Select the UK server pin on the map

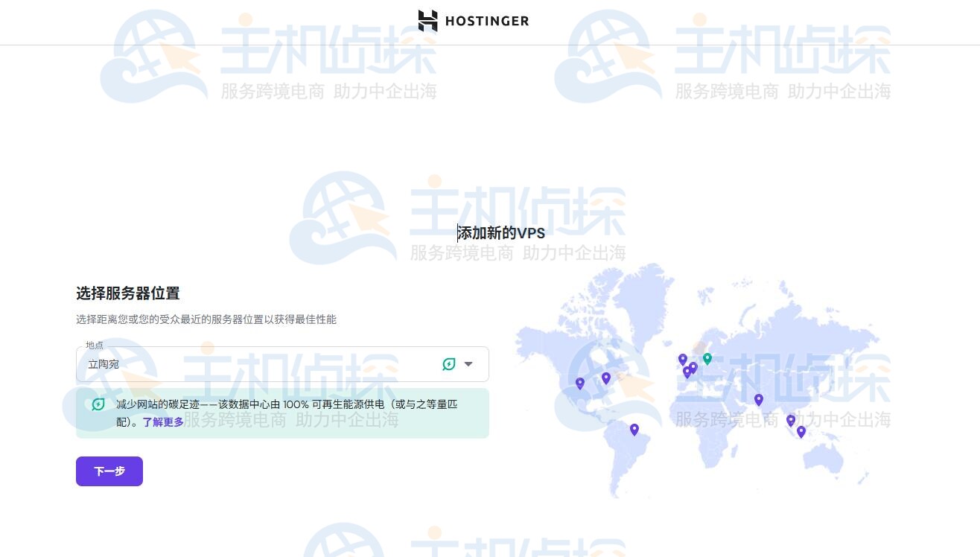click(x=683, y=358)
